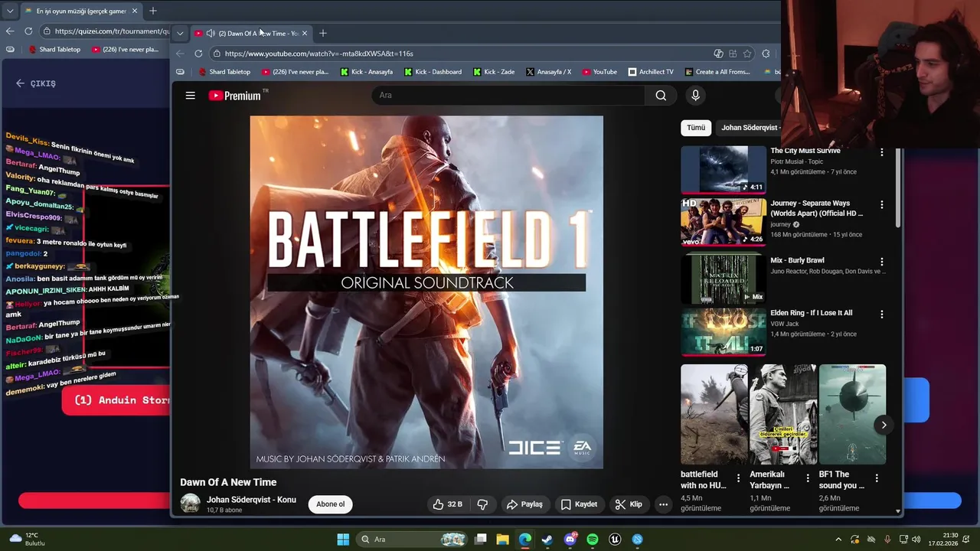Subscribe with Abone ol button

click(x=331, y=504)
